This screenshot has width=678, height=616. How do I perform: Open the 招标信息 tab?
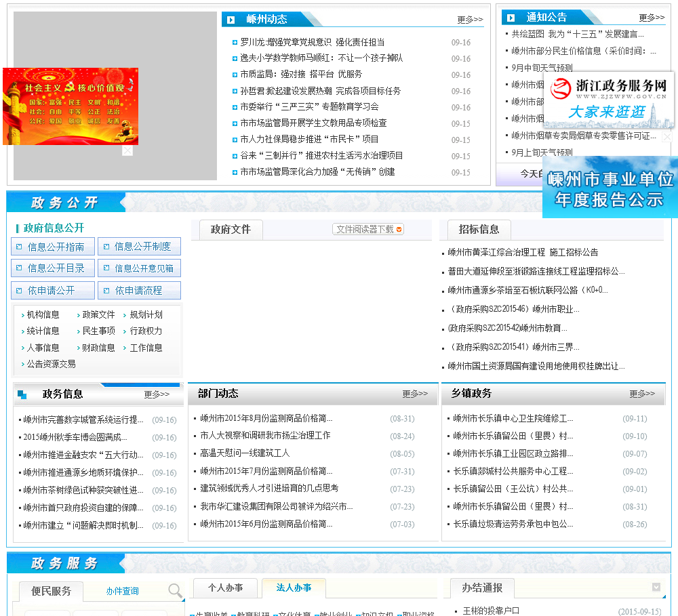coord(479,230)
